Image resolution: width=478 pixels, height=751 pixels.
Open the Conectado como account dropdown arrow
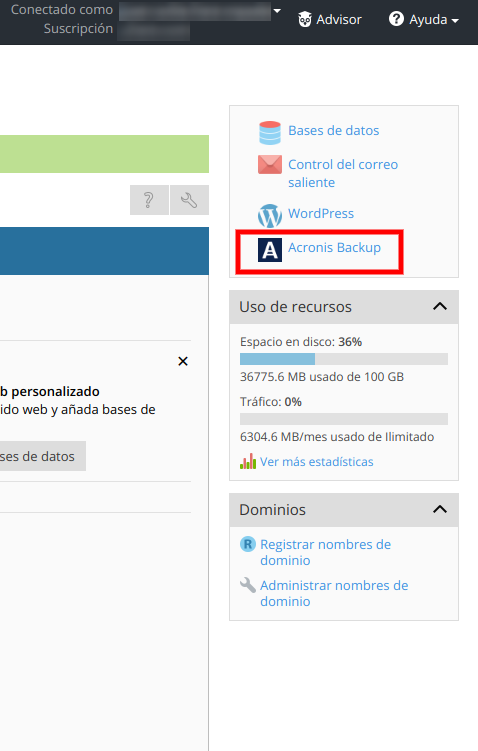(x=277, y=11)
